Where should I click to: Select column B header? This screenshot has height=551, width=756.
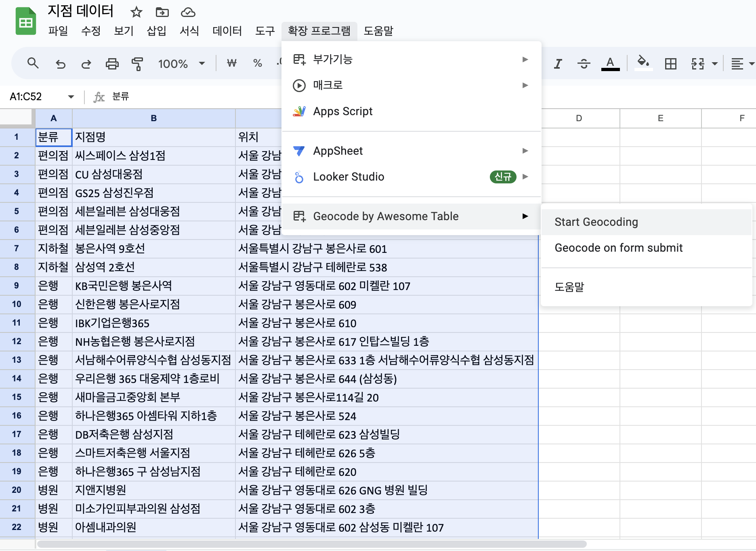click(154, 118)
